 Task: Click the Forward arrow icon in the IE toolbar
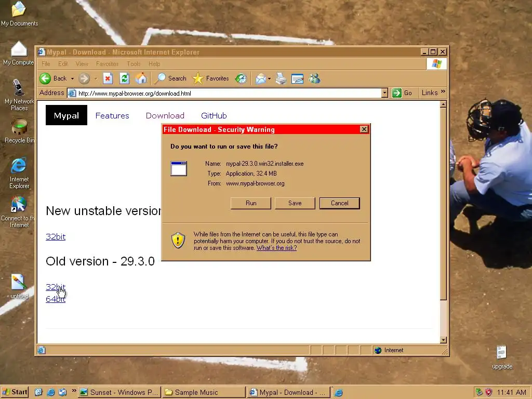coord(84,79)
